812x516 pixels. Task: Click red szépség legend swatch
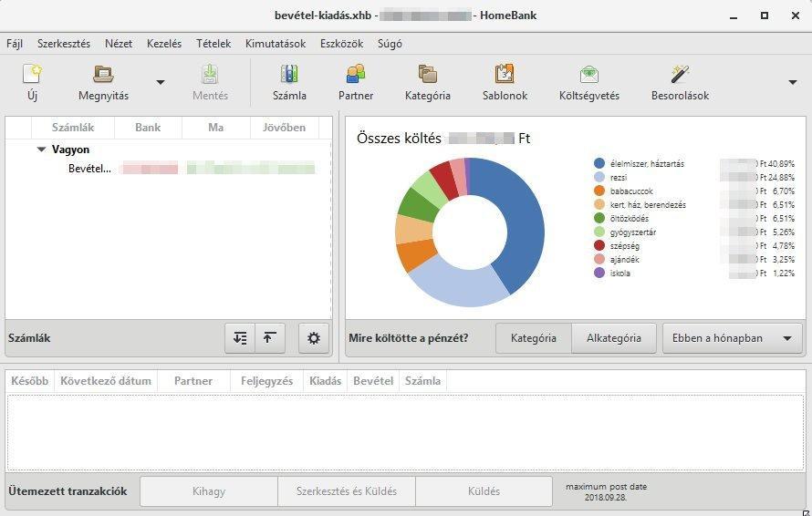599,245
